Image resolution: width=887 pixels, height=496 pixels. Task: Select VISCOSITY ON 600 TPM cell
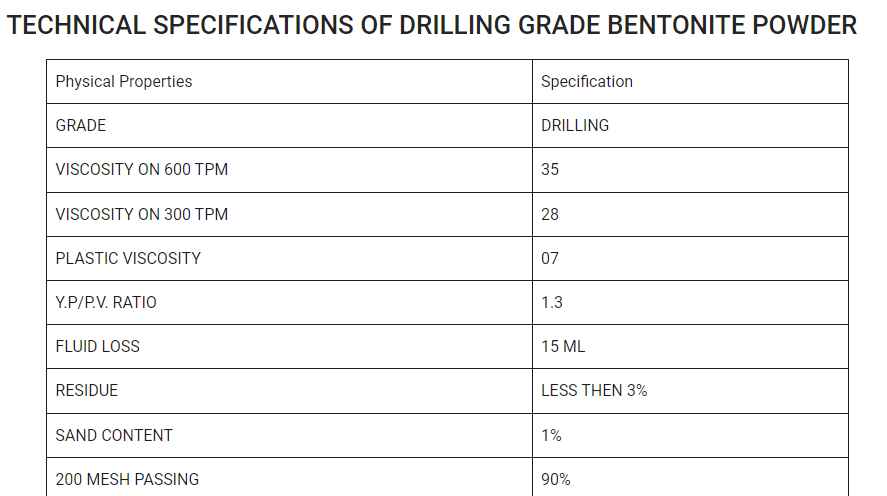[290, 170]
